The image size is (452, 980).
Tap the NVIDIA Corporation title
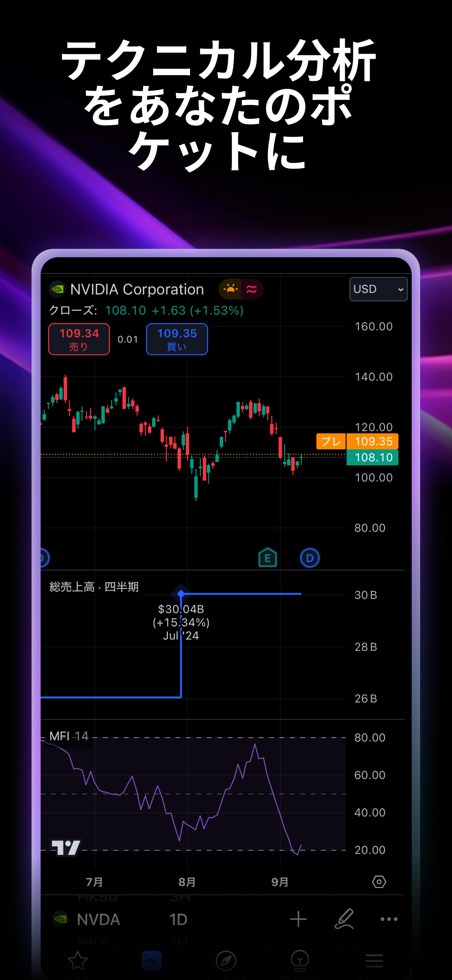pos(137,290)
